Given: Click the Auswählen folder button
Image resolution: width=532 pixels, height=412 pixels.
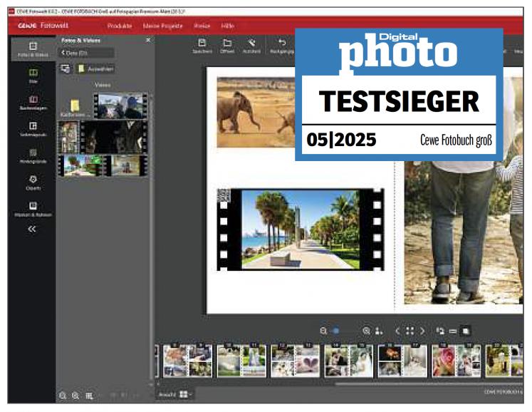Looking at the screenshot, I should (x=95, y=68).
